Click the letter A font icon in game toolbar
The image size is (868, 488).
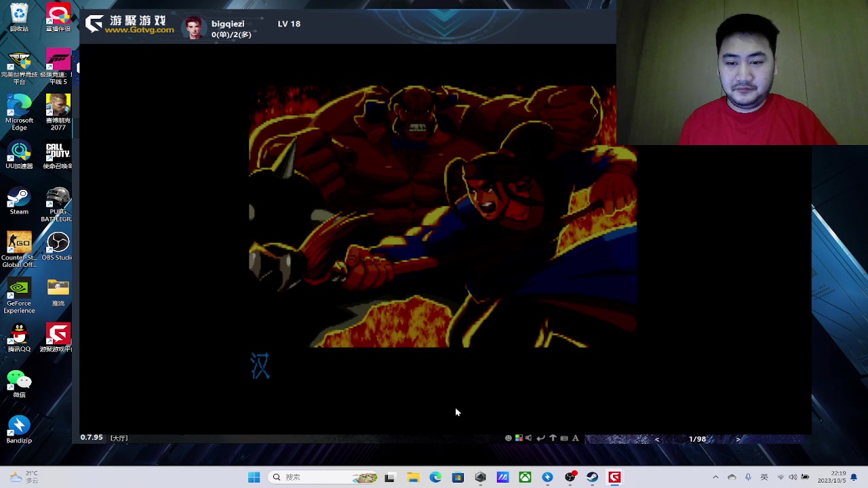pos(575,438)
